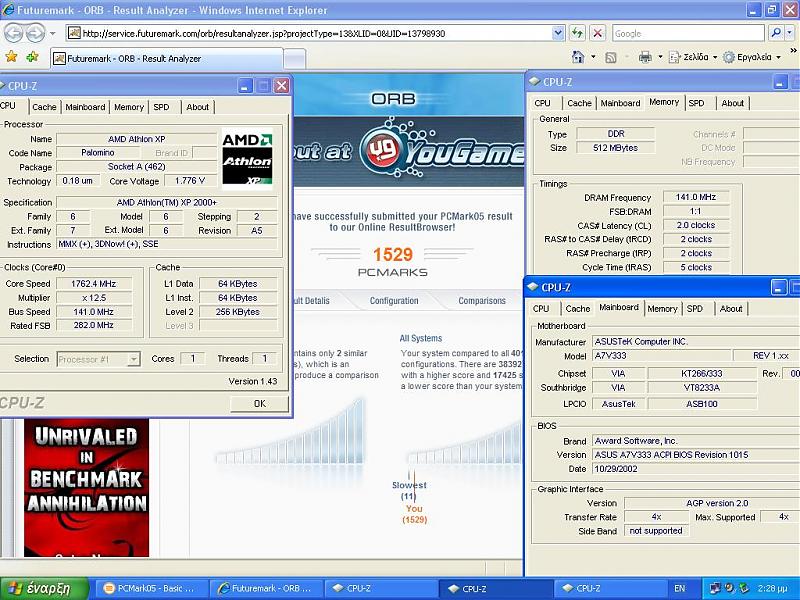Switch to Cache tab in CPU-Z processor window
The image size is (800, 600).
(x=44, y=107)
